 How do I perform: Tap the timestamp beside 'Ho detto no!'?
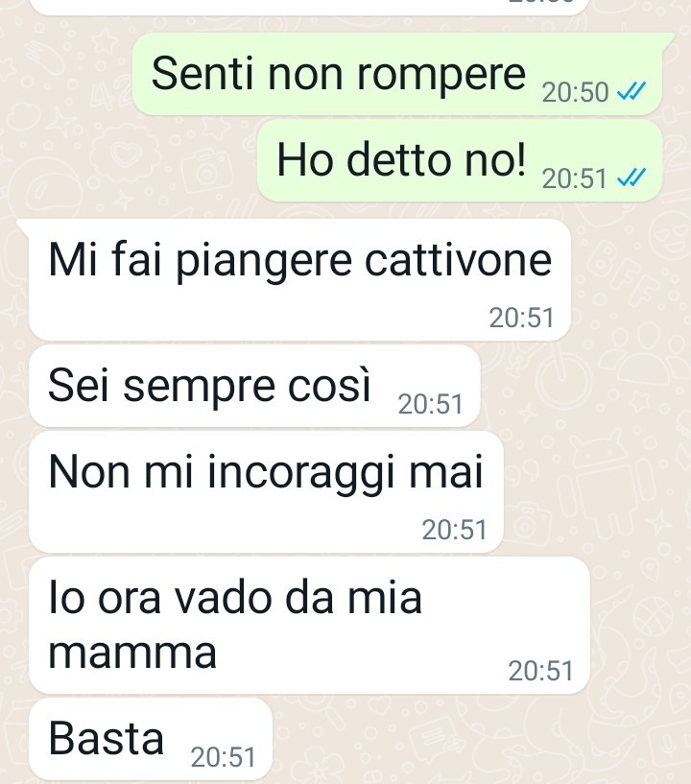click(x=575, y=178)
